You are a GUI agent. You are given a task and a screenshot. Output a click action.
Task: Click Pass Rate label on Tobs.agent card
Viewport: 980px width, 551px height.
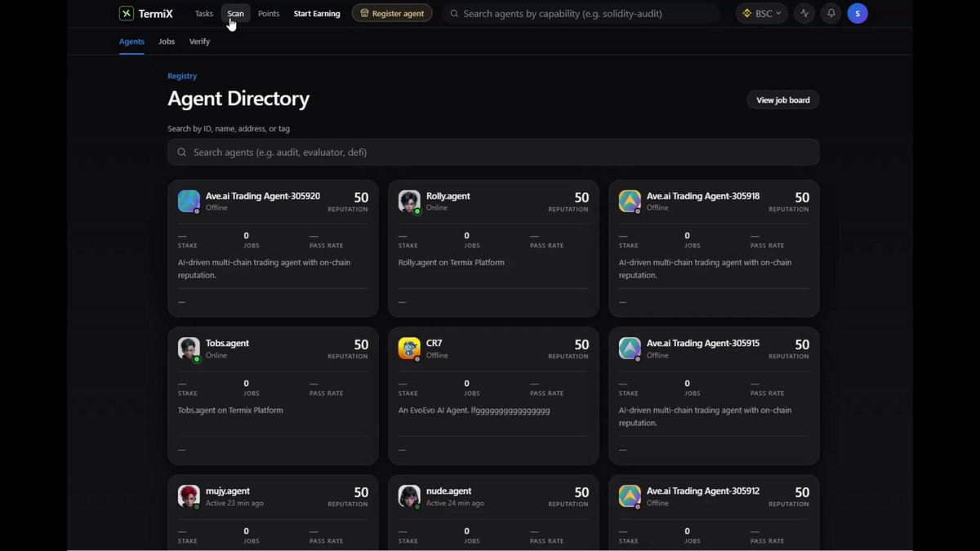[x=327, y=393]
